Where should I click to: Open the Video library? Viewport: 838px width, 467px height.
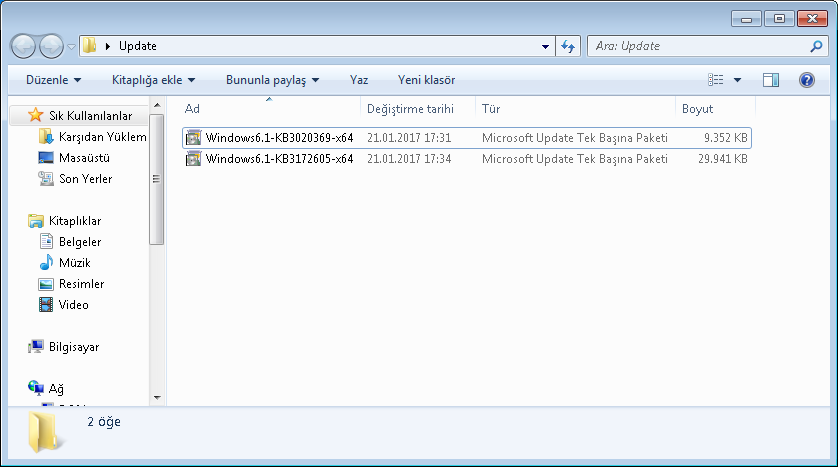point(74,305)
